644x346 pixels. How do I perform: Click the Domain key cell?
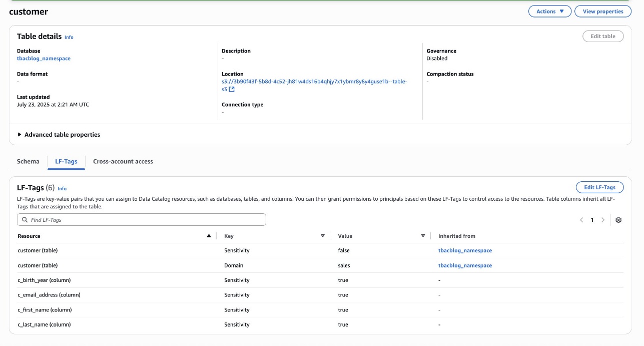click(234, 265)
